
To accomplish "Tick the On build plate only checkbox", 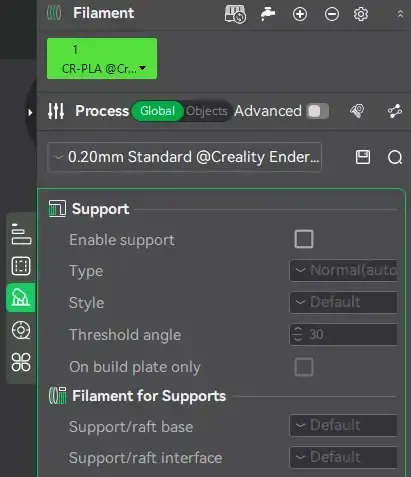I will pos(304,367).
